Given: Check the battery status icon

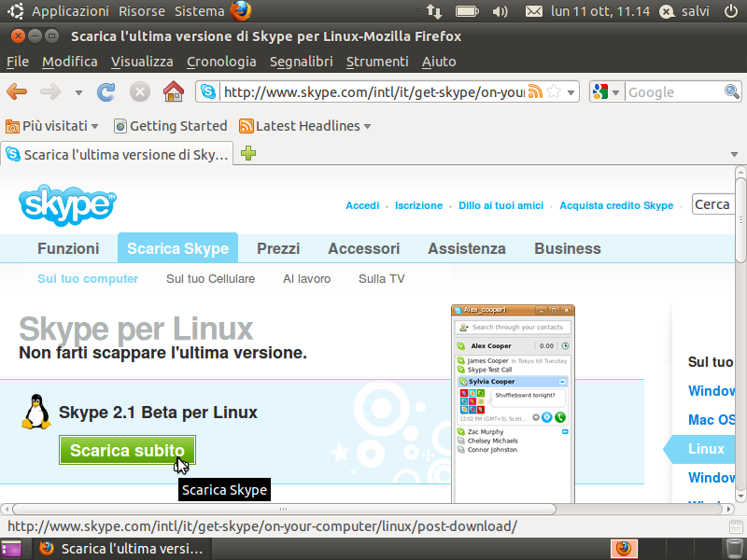Looking at the screenshot, I should [x=467, y=11].
